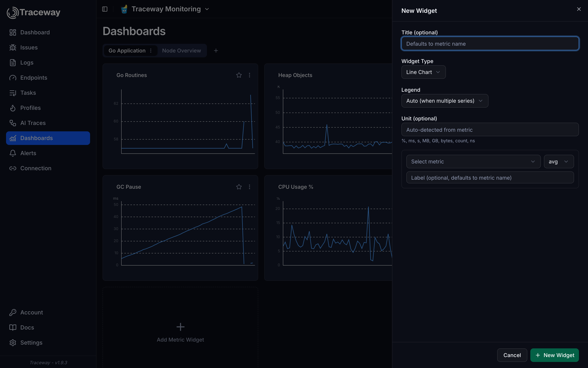Screen dimensions: 588x368
Task: Open GC Pause widget options menu
Action: coord(250,187)
